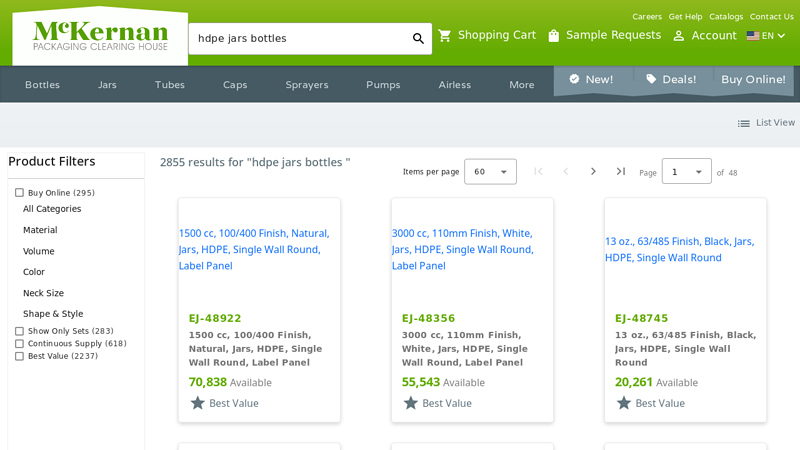Screen dimensions: 800x450
Task: Go to next results page arrow
Action: click(593, 172)
